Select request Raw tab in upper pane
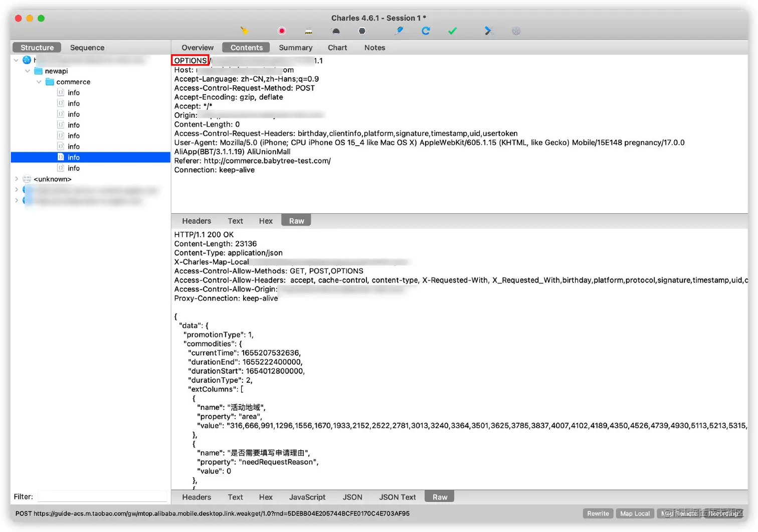Screen dimensions: 758x532 coord(296,221)
